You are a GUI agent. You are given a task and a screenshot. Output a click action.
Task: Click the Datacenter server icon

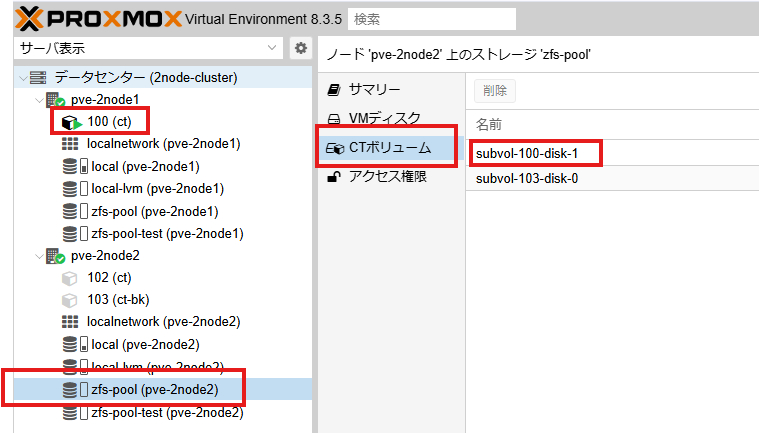tap(38, 77)
